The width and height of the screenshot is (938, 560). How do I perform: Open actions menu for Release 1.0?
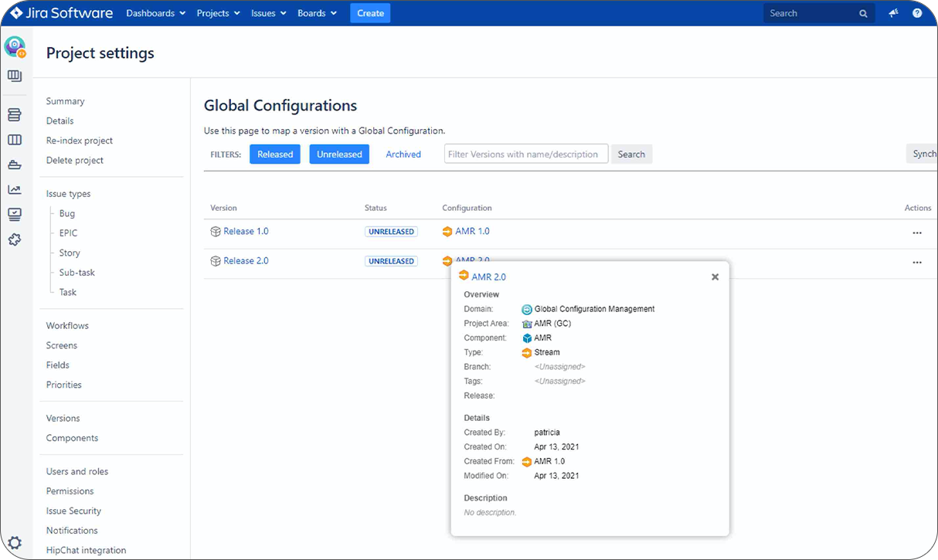click(x=916, y=232)
